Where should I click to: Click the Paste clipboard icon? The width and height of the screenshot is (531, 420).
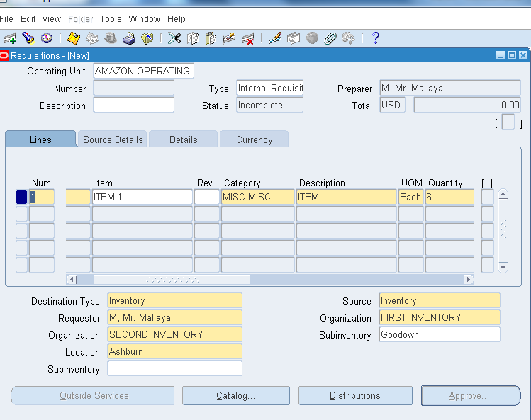tap(211, 38)
